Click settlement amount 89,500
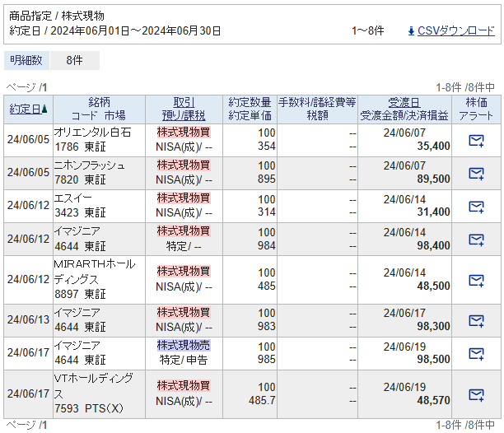The width and height of the screenshot is (504, 433). pos(433,179)
